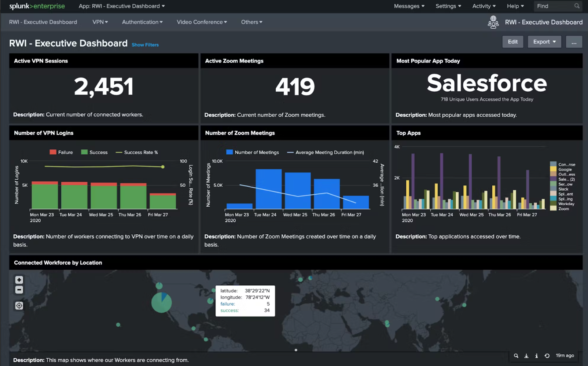Click the Number of VPN Logins panel title
588x366 pixels.
tap(44, 133)
